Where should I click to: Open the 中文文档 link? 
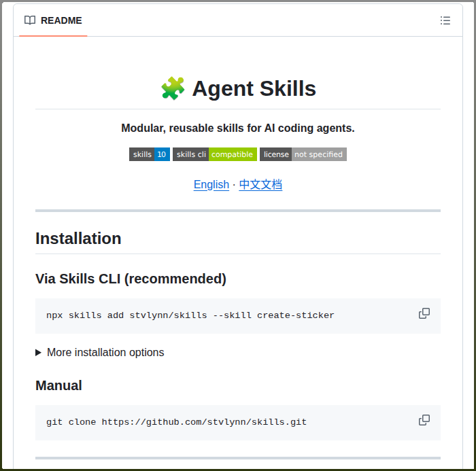[x=260, y=185]
